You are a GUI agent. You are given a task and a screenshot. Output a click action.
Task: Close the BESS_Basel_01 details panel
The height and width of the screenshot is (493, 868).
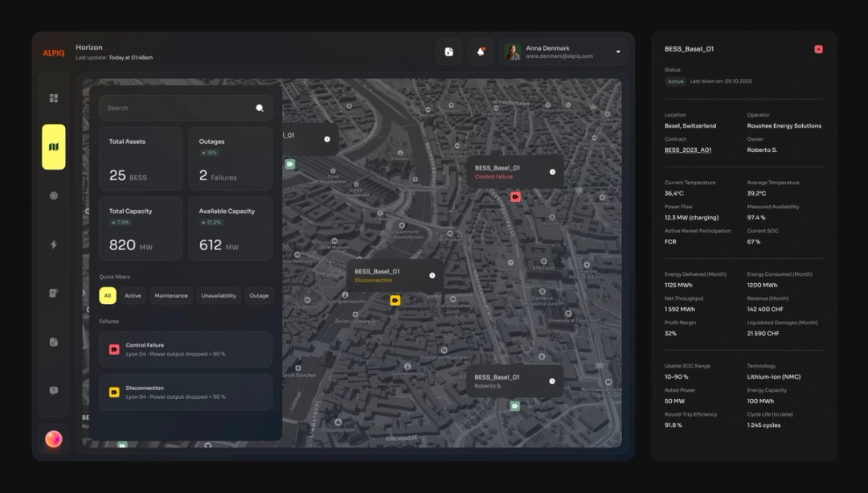click(x=818, y=49)
